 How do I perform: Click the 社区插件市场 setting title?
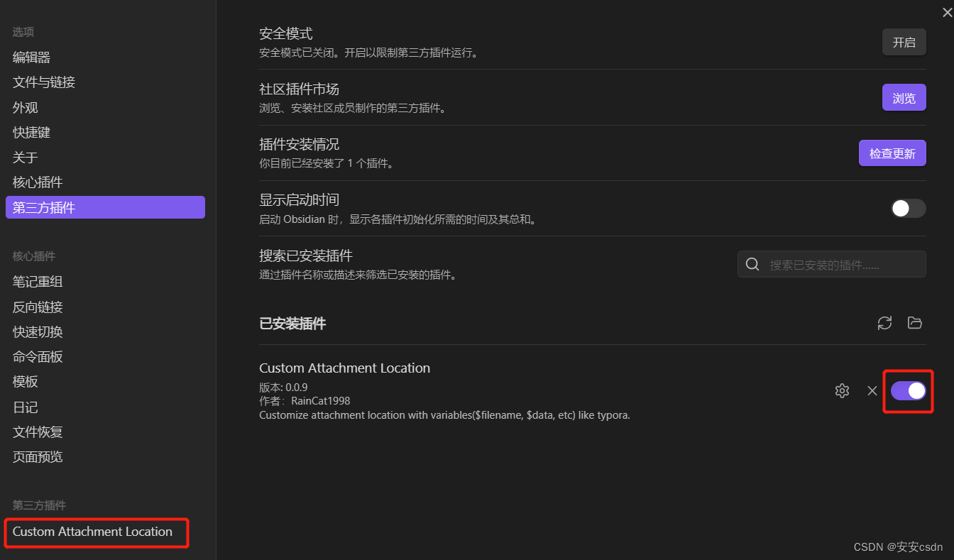300,89
